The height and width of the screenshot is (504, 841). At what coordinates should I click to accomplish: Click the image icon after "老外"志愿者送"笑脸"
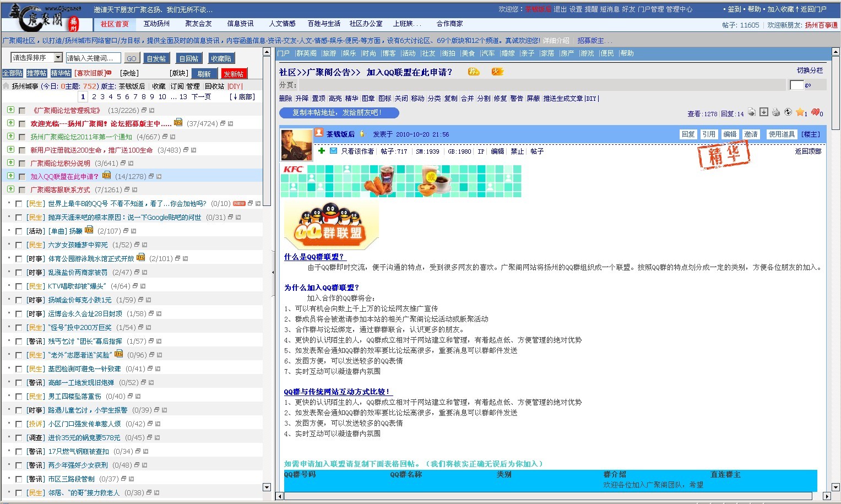coord(118,354)
